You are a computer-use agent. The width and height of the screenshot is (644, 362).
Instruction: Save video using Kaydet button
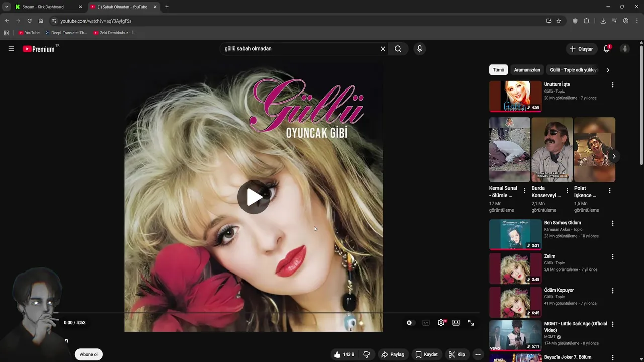coord(426,354)
